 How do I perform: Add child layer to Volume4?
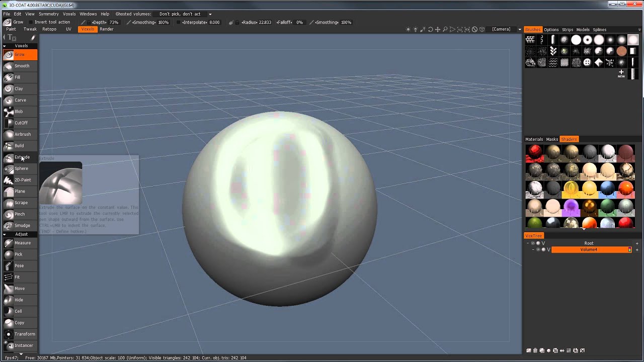coord(637,250)
